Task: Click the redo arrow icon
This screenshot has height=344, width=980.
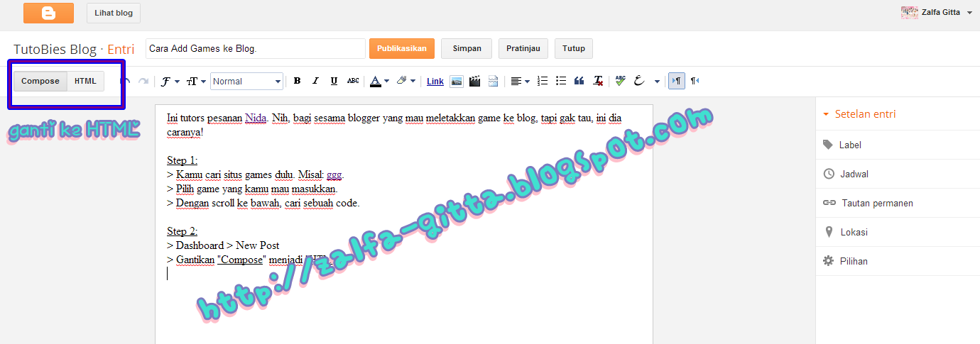Action: click(143, 82)
